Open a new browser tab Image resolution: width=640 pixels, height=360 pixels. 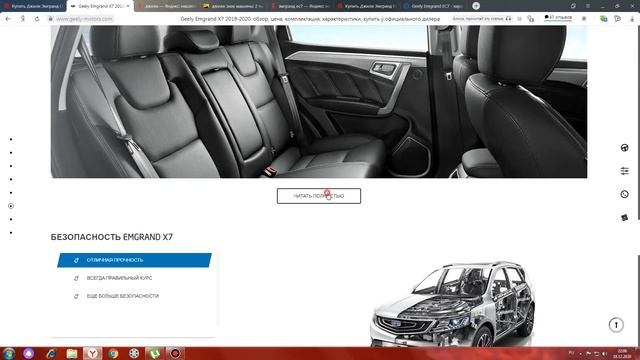click(x=476, y=6)
